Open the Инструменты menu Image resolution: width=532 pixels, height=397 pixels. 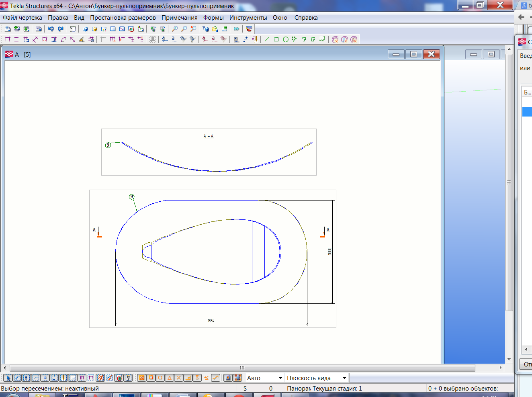pyautogui.click(x=248, y=18)
